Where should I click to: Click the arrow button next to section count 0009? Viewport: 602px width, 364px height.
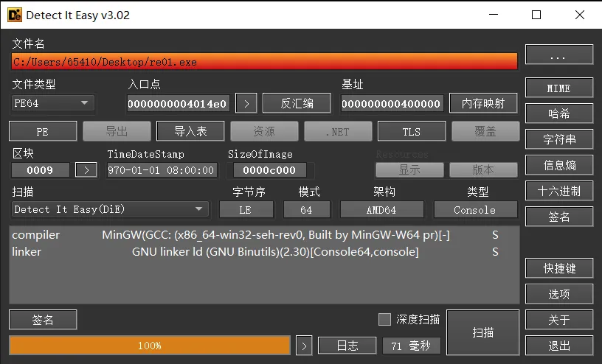point(86,170)
